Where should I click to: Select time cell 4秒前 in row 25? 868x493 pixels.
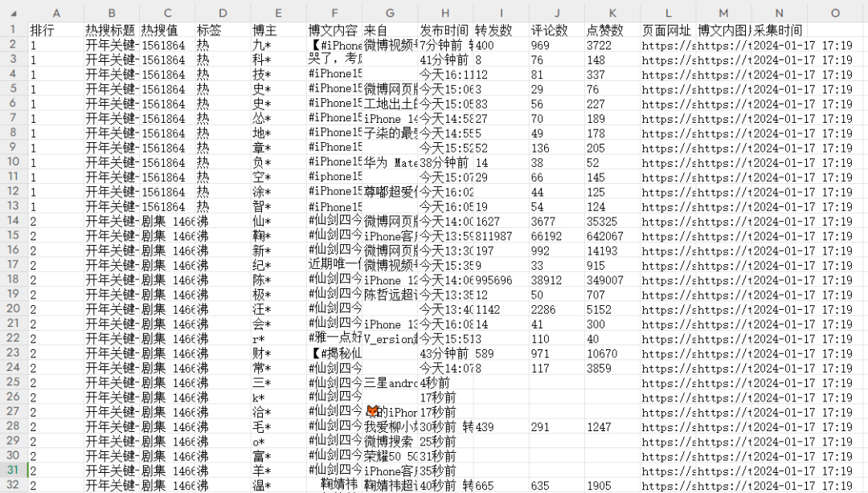click(x=445, y=383)
